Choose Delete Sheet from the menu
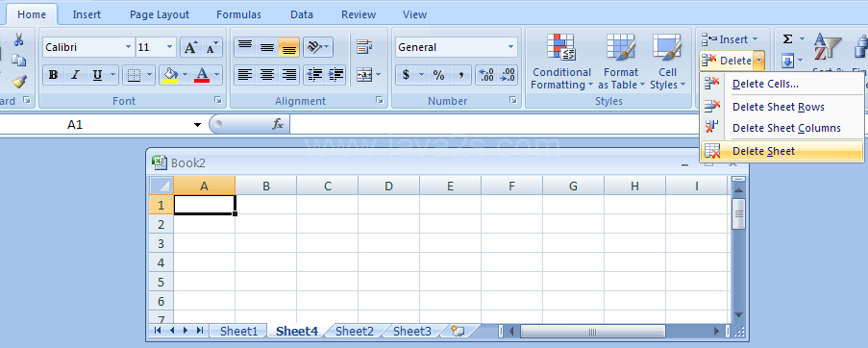Image resolution: width=868 pixels, height=348 pixels. click(x=781, y=151)
